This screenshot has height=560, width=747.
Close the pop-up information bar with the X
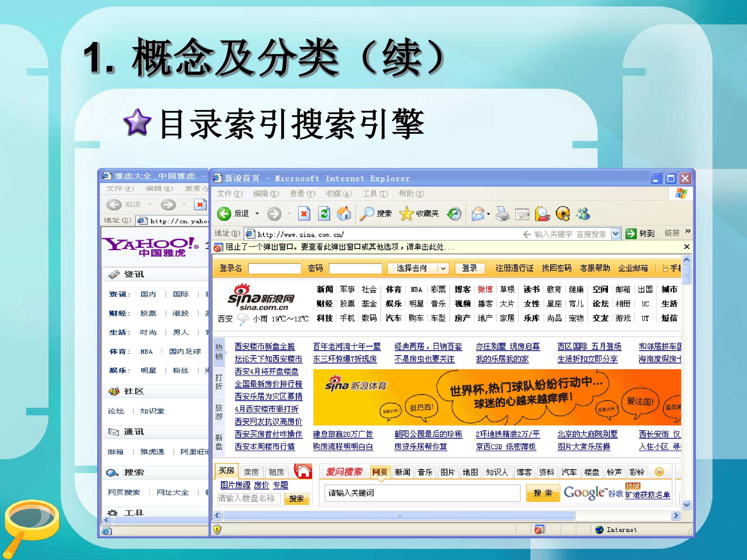point(687,247)
